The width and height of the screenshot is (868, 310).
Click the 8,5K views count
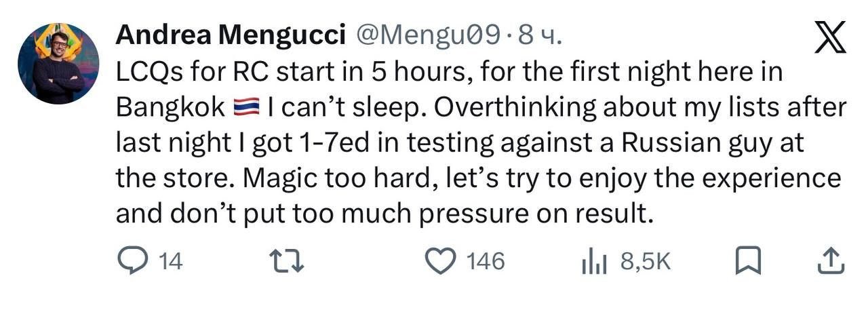[x=645, y=261]
